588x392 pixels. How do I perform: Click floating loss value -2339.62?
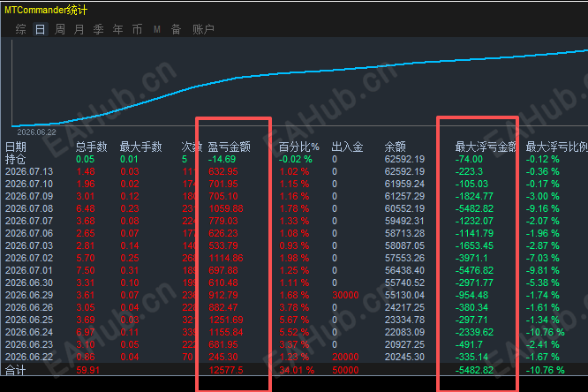[474, 332]
